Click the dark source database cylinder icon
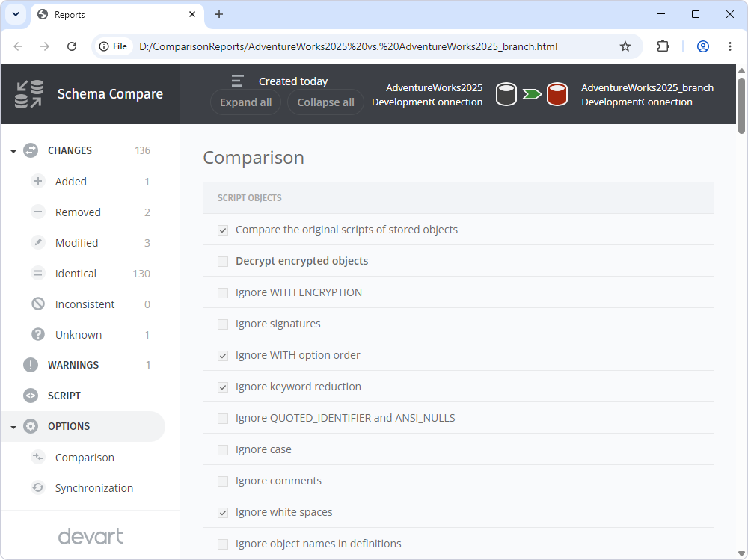 [506, 94]
